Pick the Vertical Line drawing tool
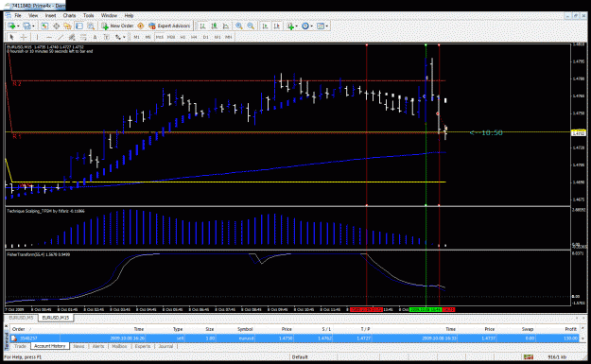Viewport: 591px width, 364px height. [x=37, y=37]
